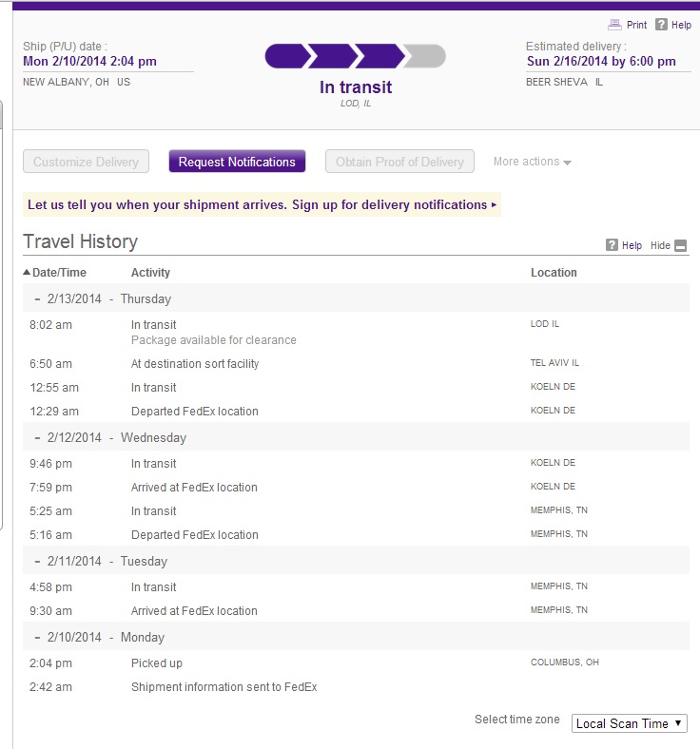Click the Hide link in Travel History
Screen dimensions: 700x749
pyautogui.click(x=660, y=245)
